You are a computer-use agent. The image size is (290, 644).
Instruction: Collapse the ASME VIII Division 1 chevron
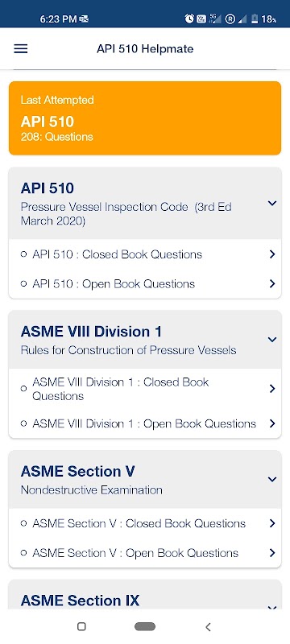tap(272, 339)
